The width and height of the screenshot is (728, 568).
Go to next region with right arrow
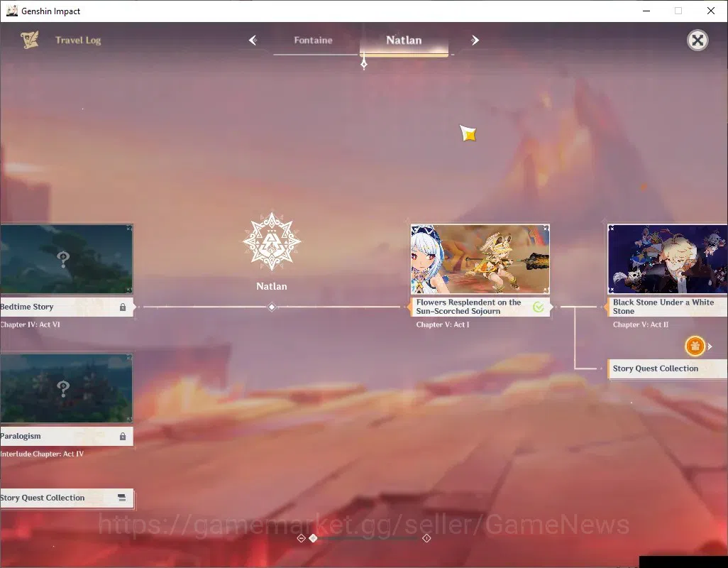coord(475,40)
